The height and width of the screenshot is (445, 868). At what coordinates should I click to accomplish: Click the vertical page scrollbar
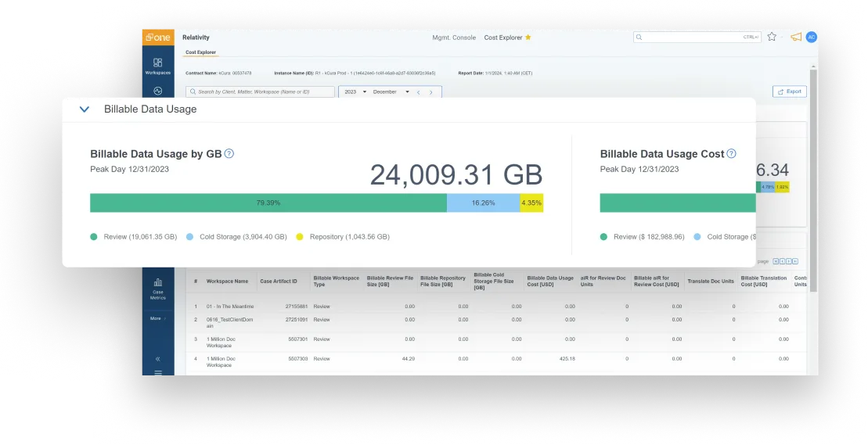[x=813, y=182]
